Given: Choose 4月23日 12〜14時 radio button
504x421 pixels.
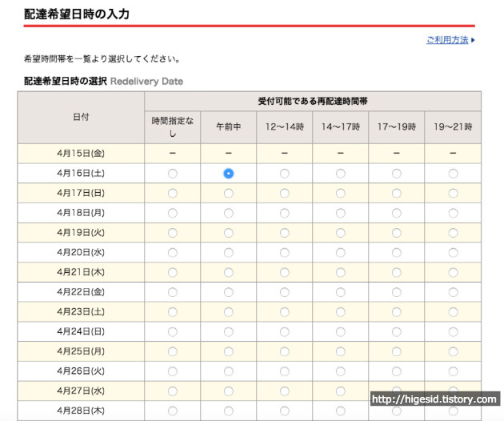Looking at the screenshot, I should click(285, 312).
